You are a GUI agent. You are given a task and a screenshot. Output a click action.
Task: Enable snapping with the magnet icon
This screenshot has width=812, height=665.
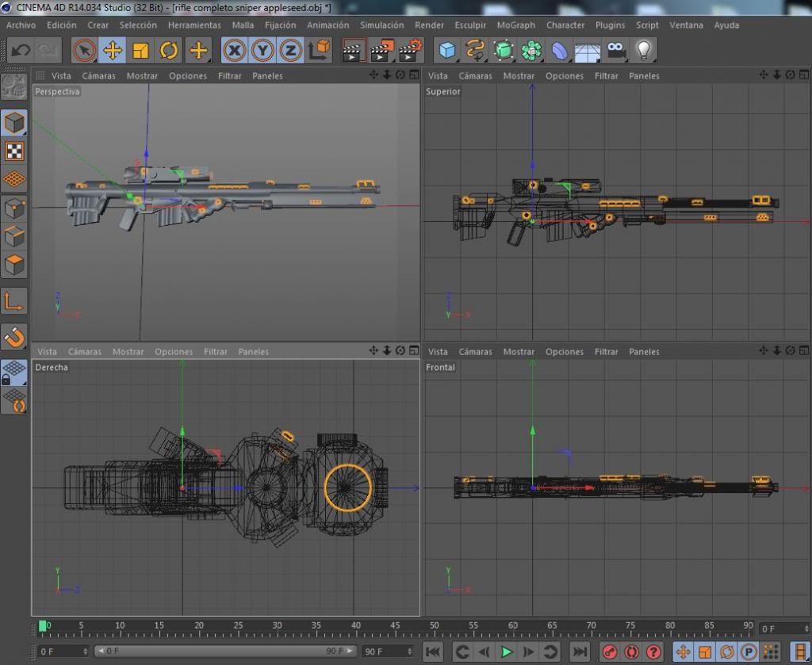pyautogui.click(x=14, y=337)
